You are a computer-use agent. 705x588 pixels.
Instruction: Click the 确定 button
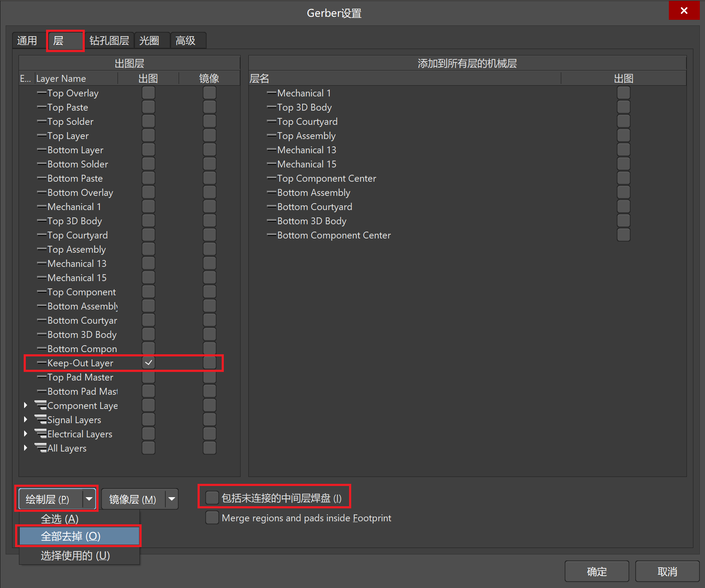(x=597, y=572)
